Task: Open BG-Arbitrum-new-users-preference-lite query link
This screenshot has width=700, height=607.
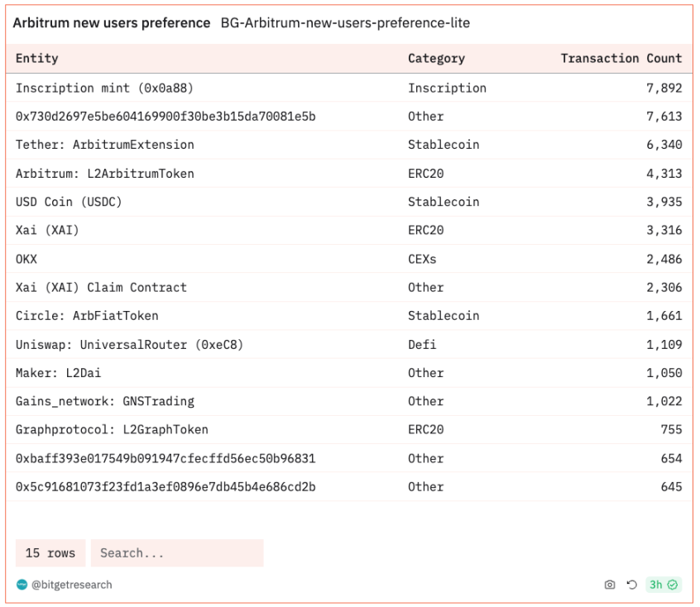Action: pyautogui.click(x=345, y=23)
